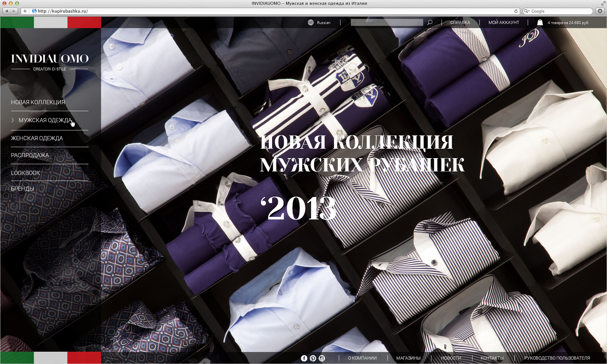Click the browser forward arrow button
The height and width of the screenshot is (364, 607).
click(14, 11)
